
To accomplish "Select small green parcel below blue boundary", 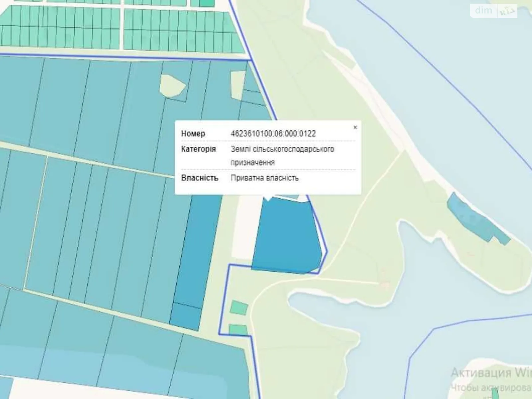I will click(x=239, y=308).
